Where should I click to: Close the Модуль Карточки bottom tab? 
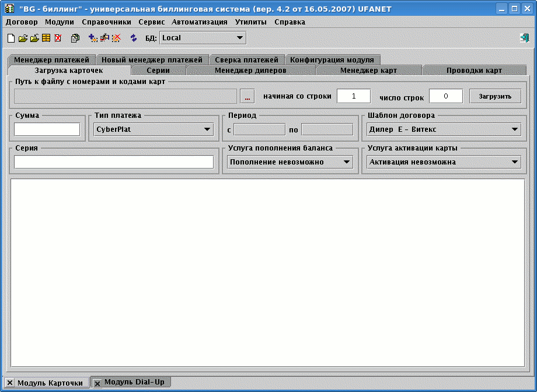10,383
